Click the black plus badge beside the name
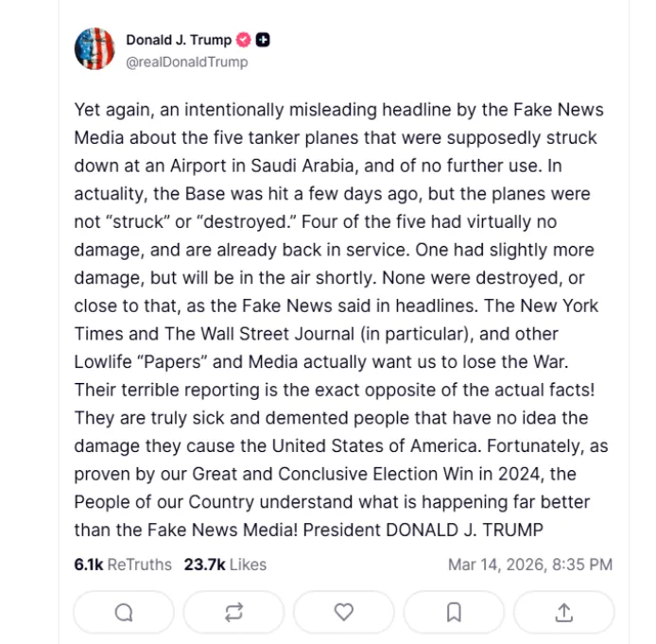The height and width of the screenshot is (644, 656). pos(264,40)
